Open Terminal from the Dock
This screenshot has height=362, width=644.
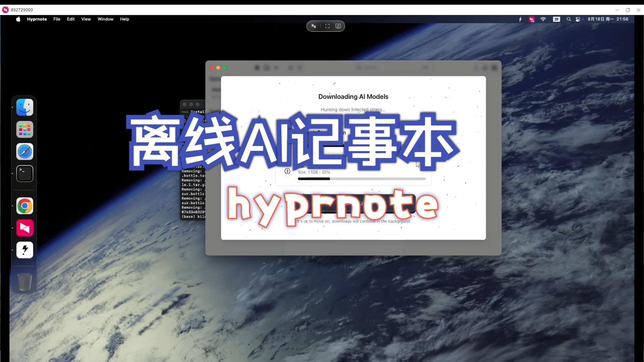(25, 174)
